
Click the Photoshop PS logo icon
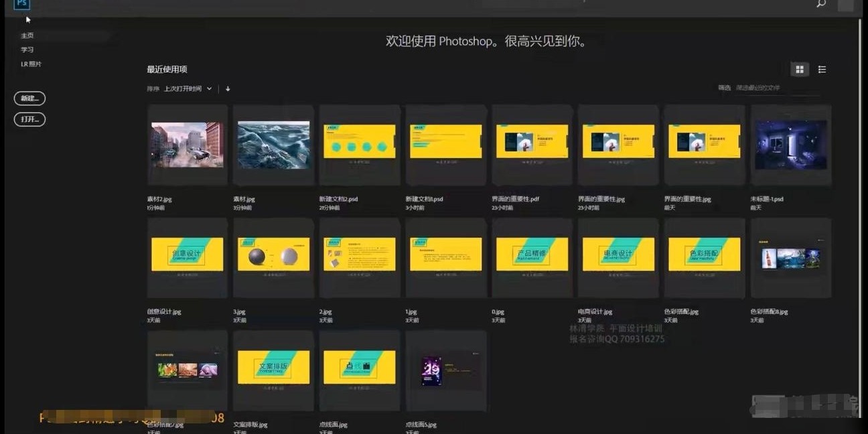pyautogui.click(x=22, y=4)
